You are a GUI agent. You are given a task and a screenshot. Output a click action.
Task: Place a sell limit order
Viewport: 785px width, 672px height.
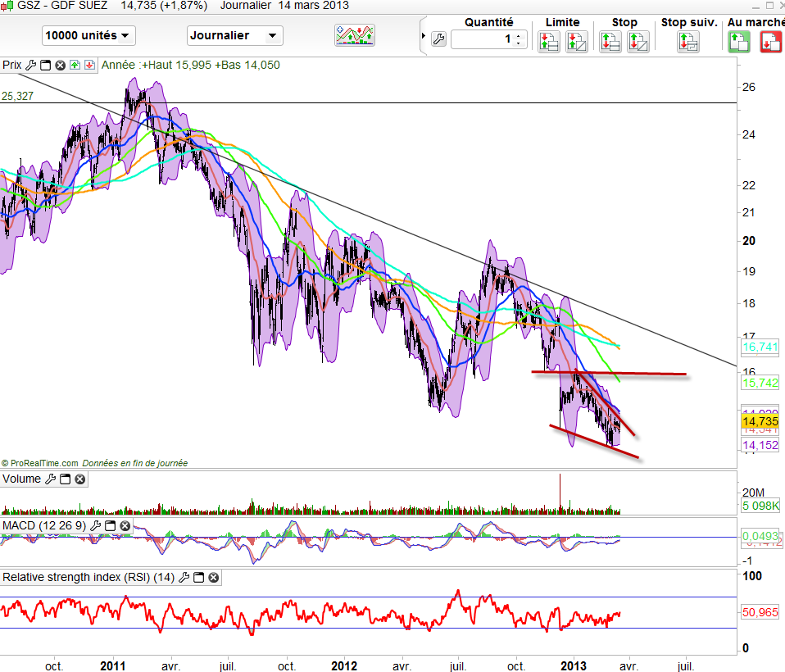(x=576, y=41)
